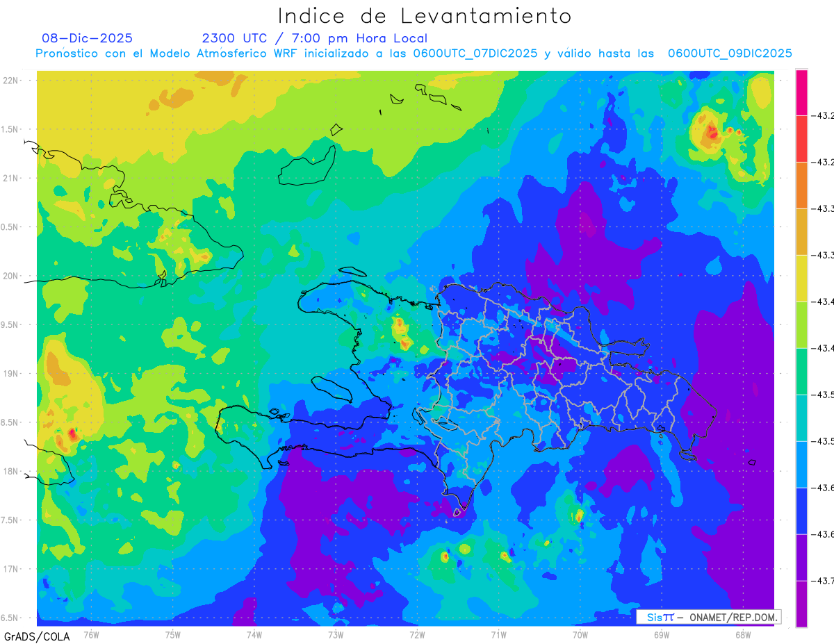Click the '18N' latitude label
Screen dimensions: 834x644
pos(11,471)
